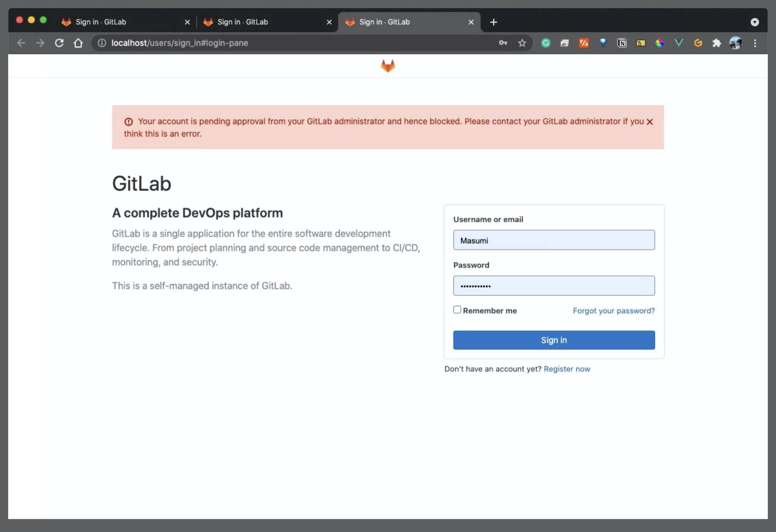776x532 pixels.
Task: Focus the Username or email field
Action: [554, 240]
